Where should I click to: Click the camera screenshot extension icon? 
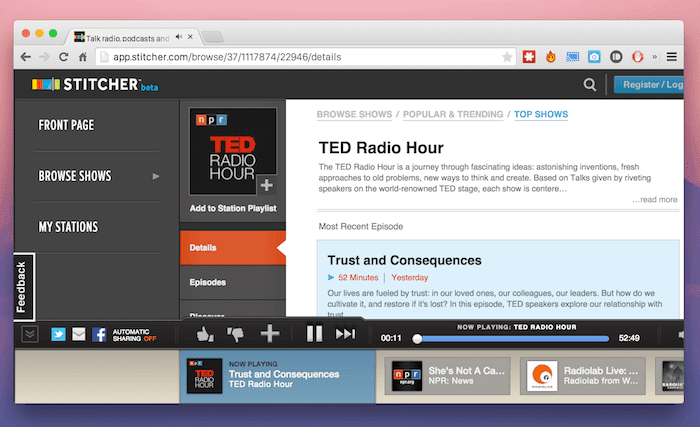tap(594, 57)
